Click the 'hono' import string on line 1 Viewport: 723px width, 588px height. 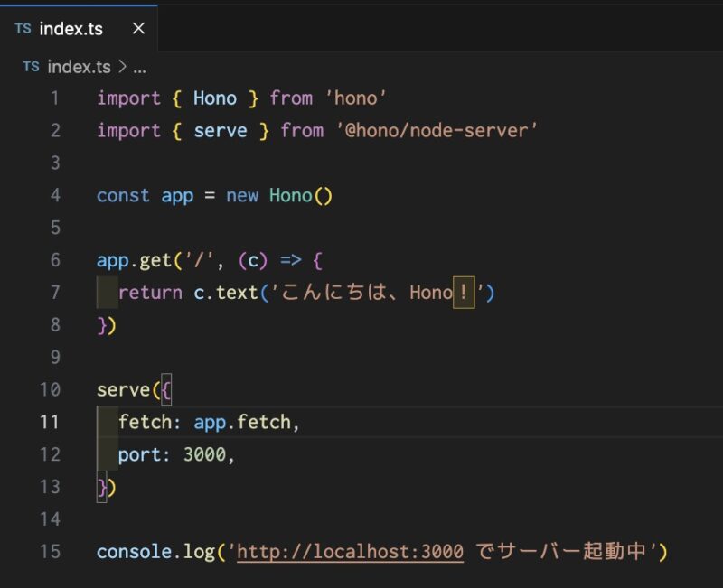tap(356, 98)
